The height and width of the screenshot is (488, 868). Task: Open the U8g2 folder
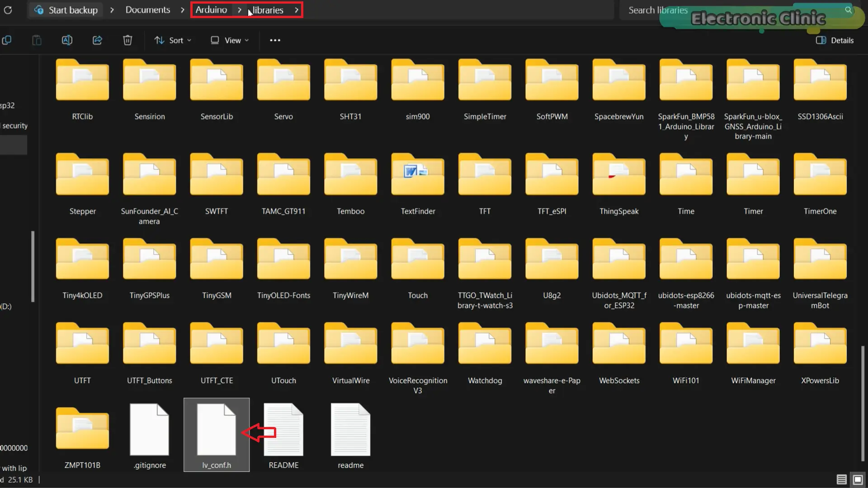click(x=552, y=269)
